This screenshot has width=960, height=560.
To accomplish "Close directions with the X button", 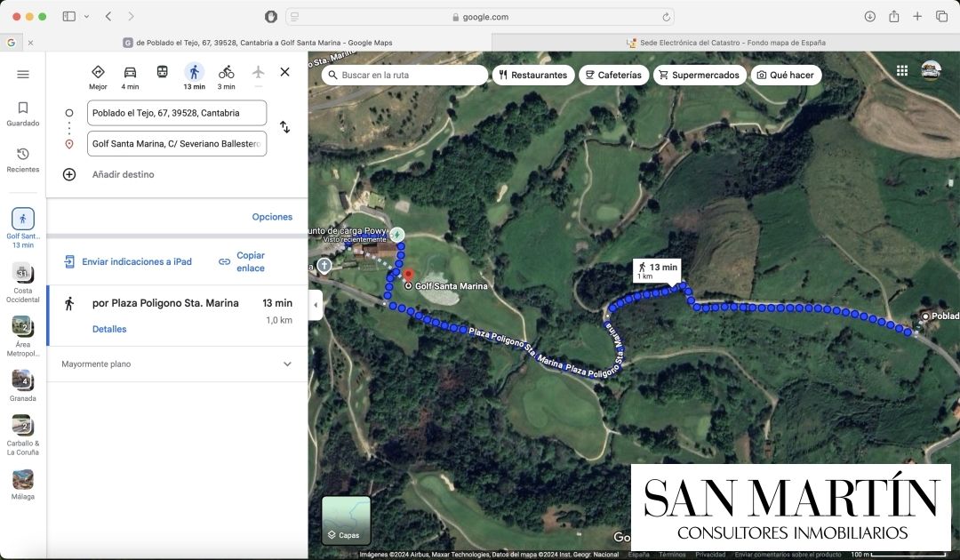I will pyautogui.click(x=284, y=72).
